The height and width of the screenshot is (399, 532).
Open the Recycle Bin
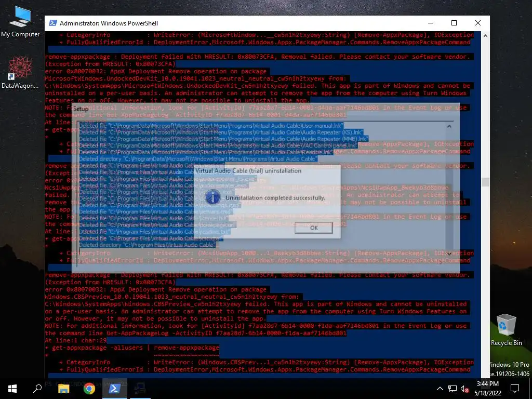click(506, 330)
